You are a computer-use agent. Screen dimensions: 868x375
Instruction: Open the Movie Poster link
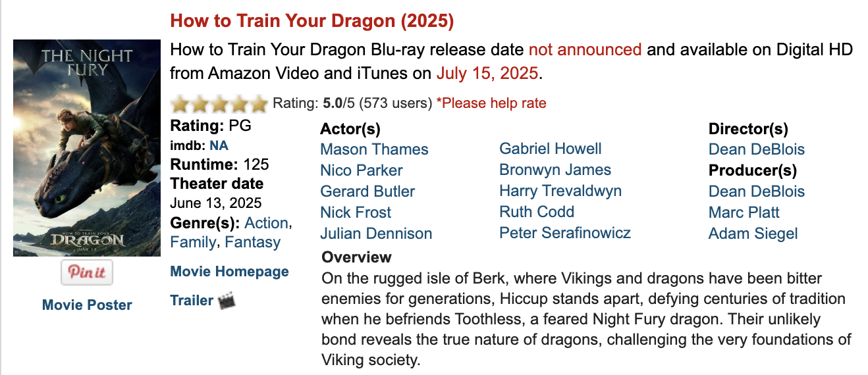point(87,305)
